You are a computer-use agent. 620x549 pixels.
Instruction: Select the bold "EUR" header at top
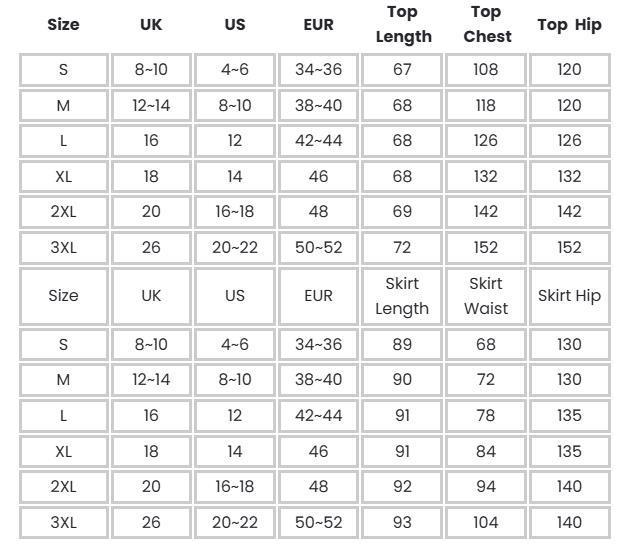(x=318, y=25)
